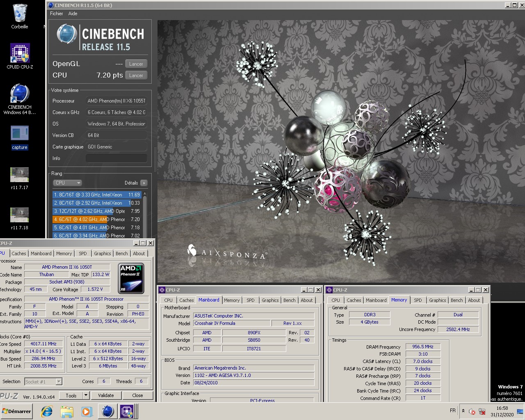Viewport: 525px width, 420px height.
Task: Switch to Caches tab in left CPU-Z window
Action: (x=19, y=253)
